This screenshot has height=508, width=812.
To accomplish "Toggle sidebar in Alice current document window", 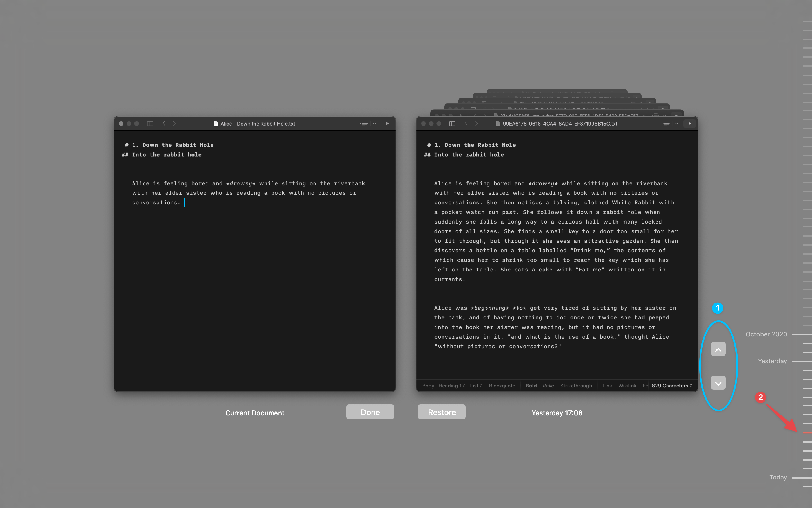I will pyautogui.click(x=150, y=124).
